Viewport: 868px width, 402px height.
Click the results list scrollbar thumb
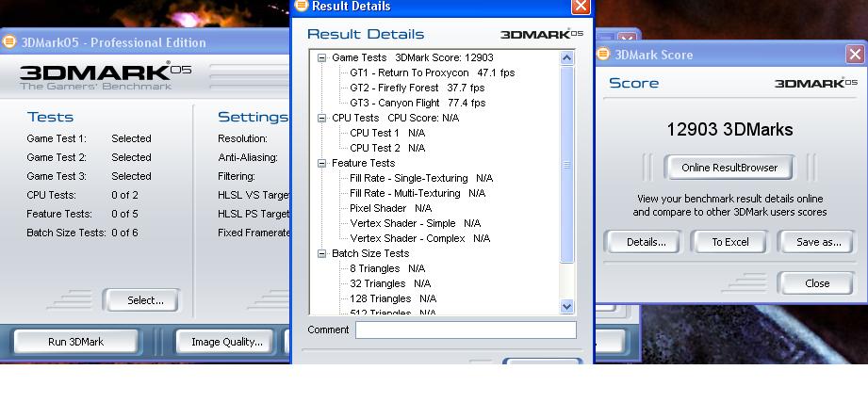566,164
